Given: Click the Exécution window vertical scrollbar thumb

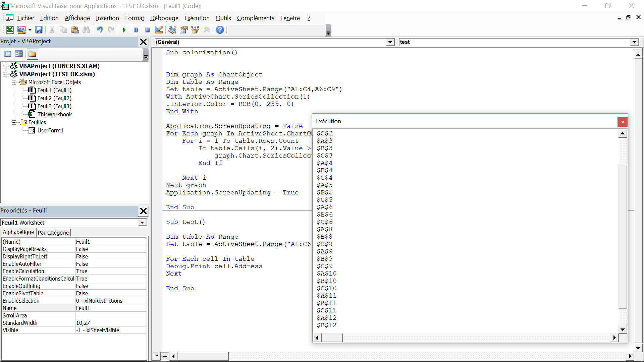Looking at the screenshot, I should coord(623,236).
